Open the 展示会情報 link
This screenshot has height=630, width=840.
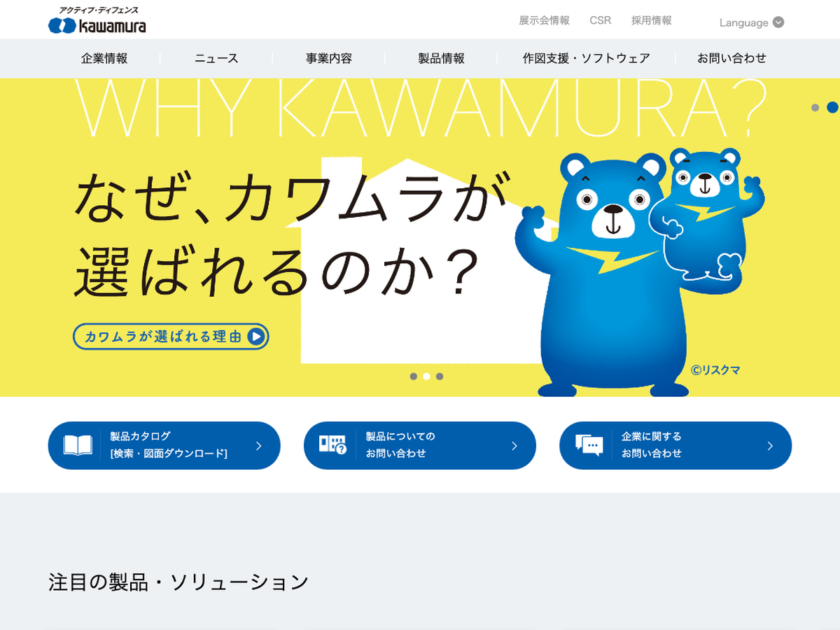tap(544, 20)
